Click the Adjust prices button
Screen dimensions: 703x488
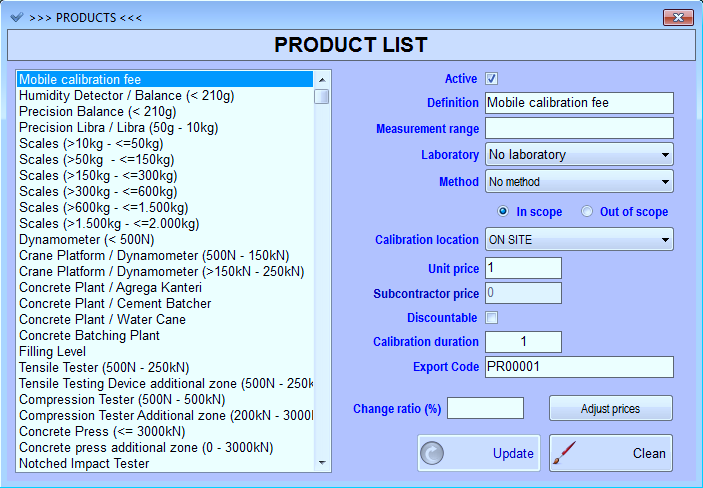[x=611, y=408]
